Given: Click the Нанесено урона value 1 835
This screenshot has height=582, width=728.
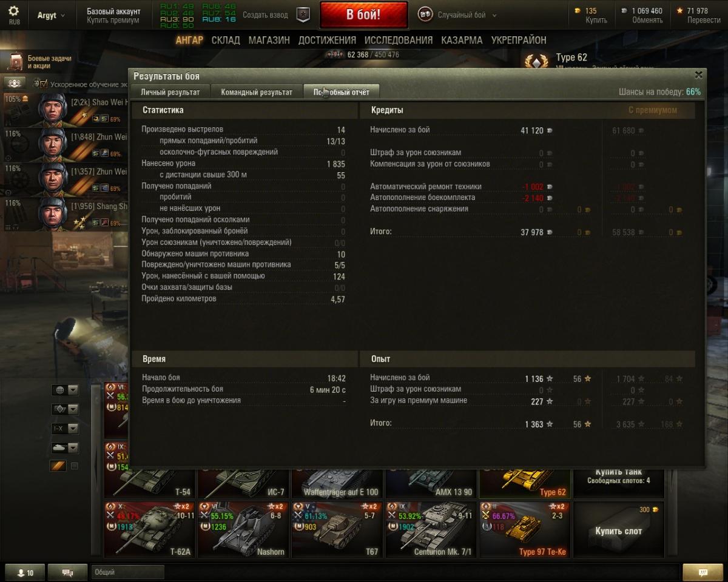Looking at the screenshot, I should 335,164.
